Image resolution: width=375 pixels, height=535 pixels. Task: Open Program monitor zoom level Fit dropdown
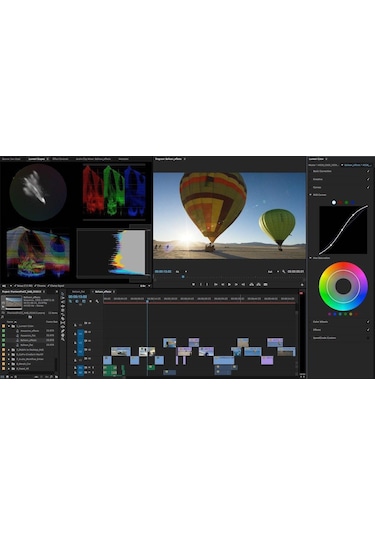[181, 272]
